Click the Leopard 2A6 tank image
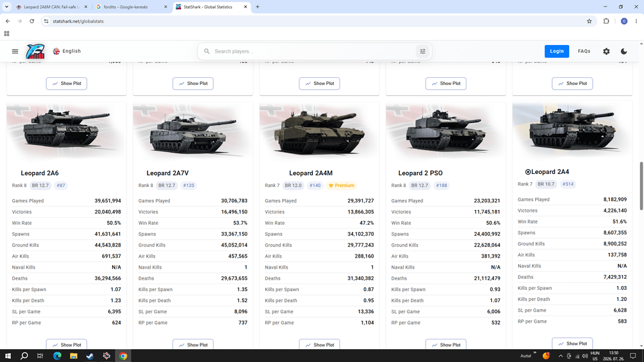644x362 pixels. (x=66, y=131)
